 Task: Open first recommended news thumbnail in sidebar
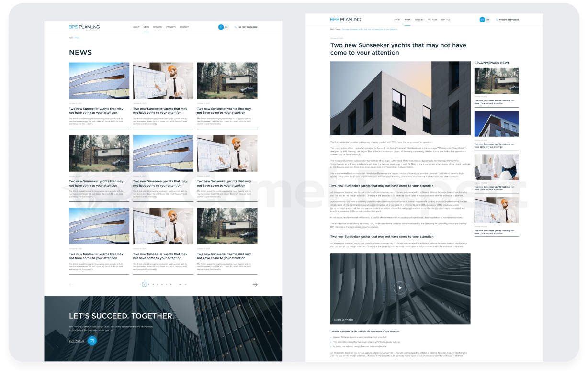pyautogui.click(x=496, y=81)
